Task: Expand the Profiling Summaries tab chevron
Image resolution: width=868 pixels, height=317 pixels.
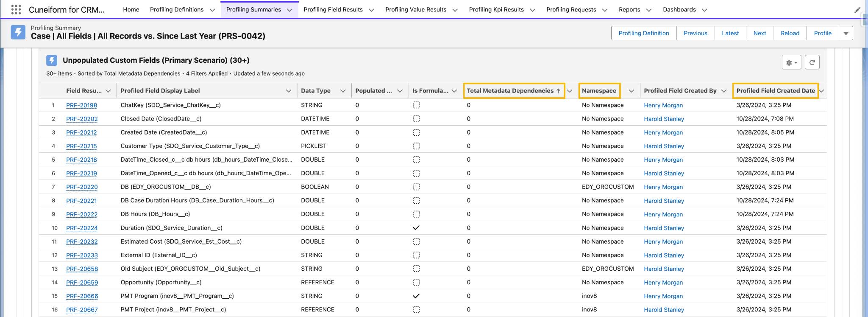Action: (290, 10)
